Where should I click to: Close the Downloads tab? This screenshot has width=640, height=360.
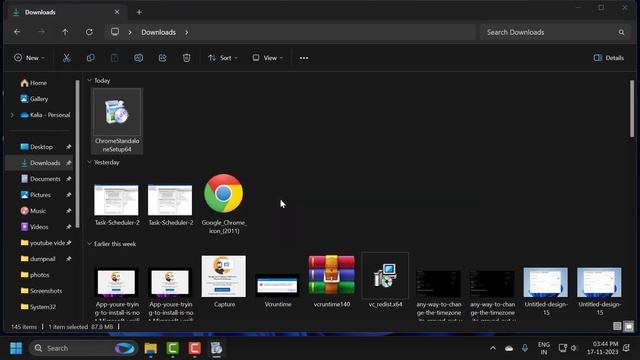click(117, 12)
